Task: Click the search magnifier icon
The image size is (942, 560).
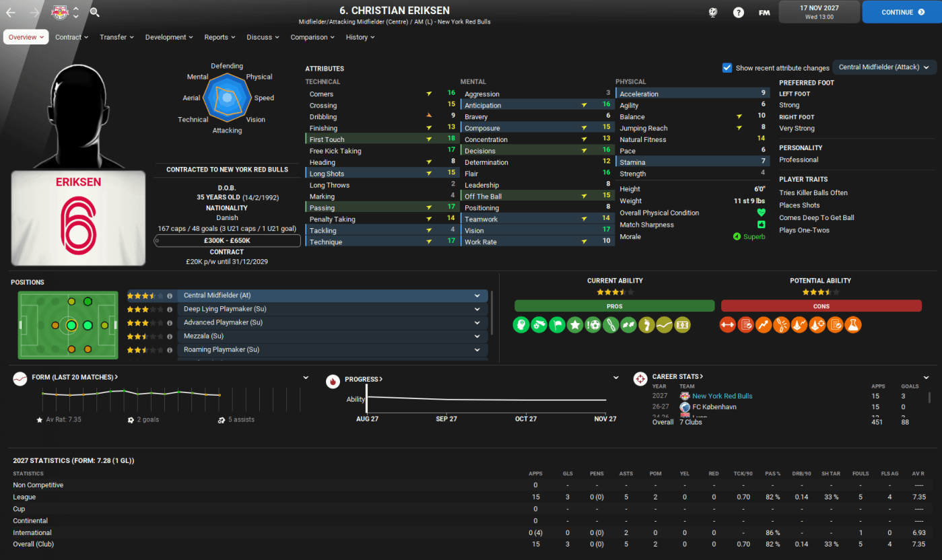Action: (x=94, y=12)
